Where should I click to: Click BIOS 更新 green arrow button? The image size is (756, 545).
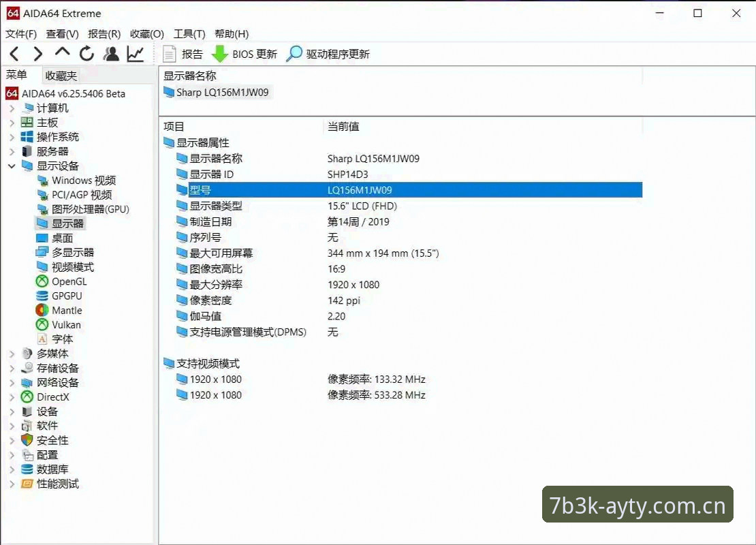click(x=245, y=54)
